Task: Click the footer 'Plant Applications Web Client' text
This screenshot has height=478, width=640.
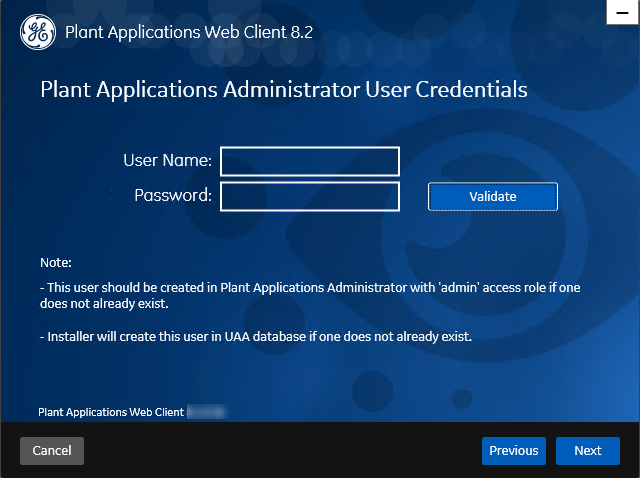Action: (x=111, y=412)
